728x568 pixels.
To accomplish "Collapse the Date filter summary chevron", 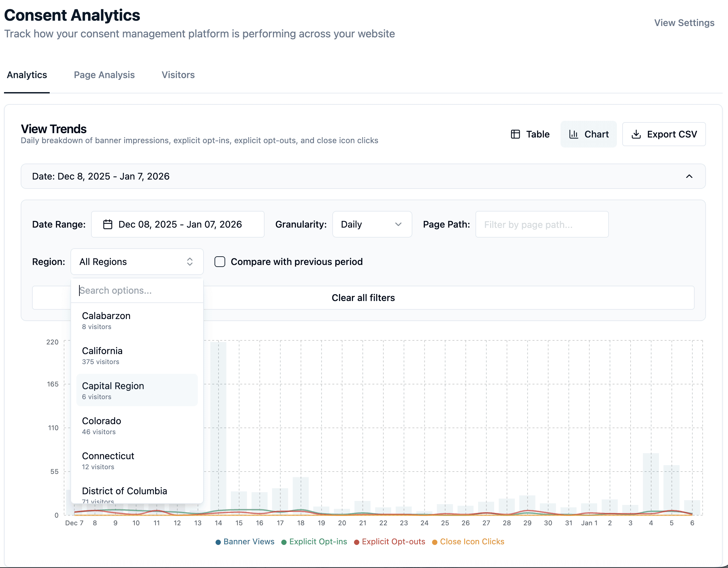I will pos(689,176).
